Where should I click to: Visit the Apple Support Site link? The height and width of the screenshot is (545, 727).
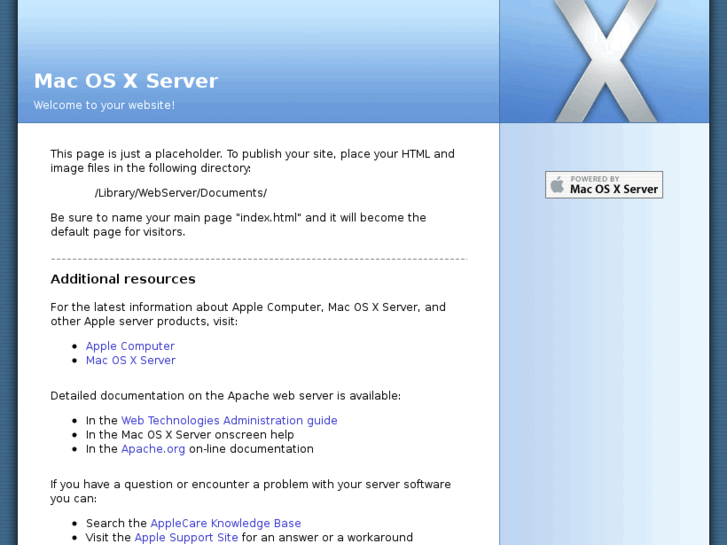[x=186, y=538]
